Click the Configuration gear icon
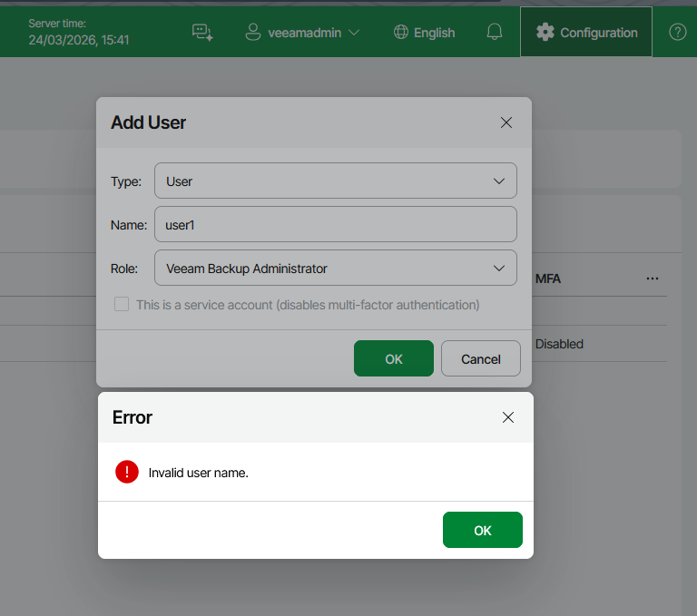 545,32
